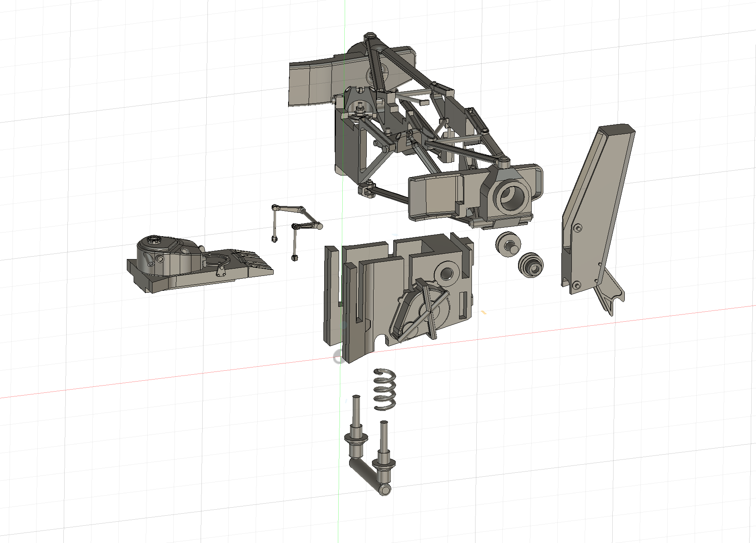Viewport: 756px width, 543px height.
Task: Click the curved wing panel at top
Action: [313, 82]
